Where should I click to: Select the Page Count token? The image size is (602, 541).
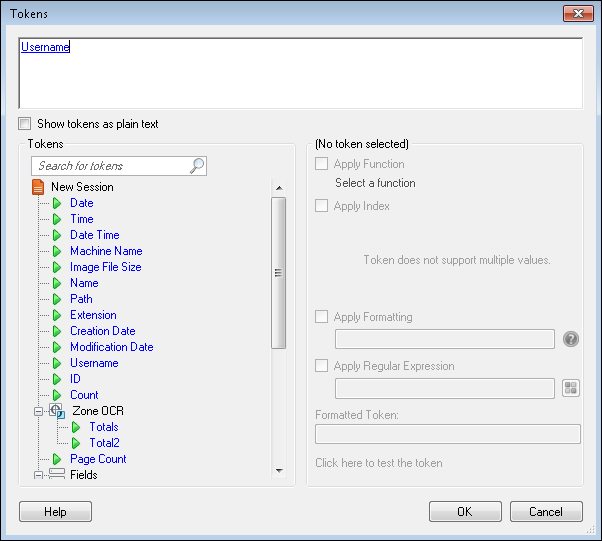[x=98, y=459]
